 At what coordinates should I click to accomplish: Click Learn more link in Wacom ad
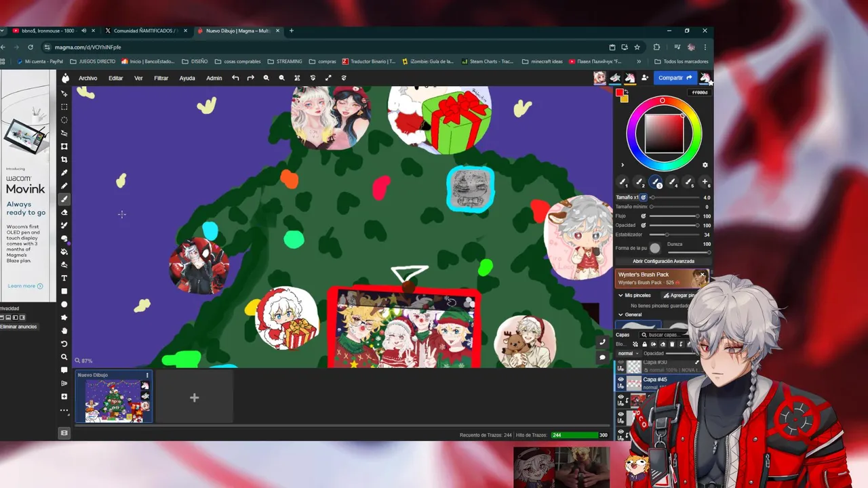click(x=25, y=286)
